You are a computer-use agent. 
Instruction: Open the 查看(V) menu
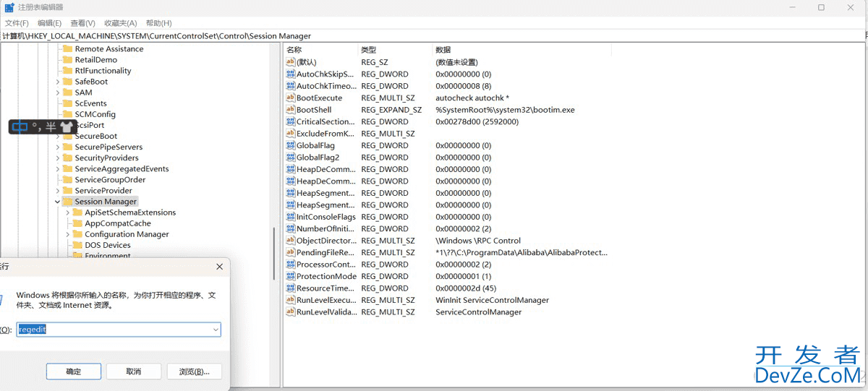tap(83, 23)
